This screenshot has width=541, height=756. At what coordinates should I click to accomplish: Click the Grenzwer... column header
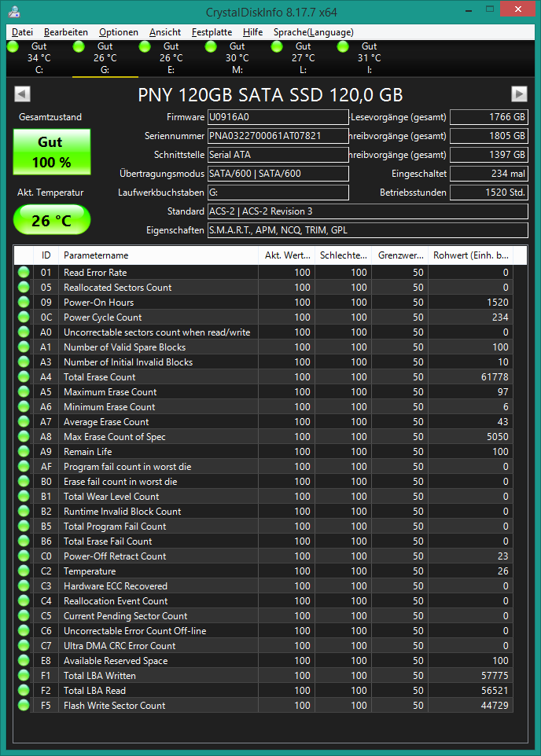pos(400,255)
